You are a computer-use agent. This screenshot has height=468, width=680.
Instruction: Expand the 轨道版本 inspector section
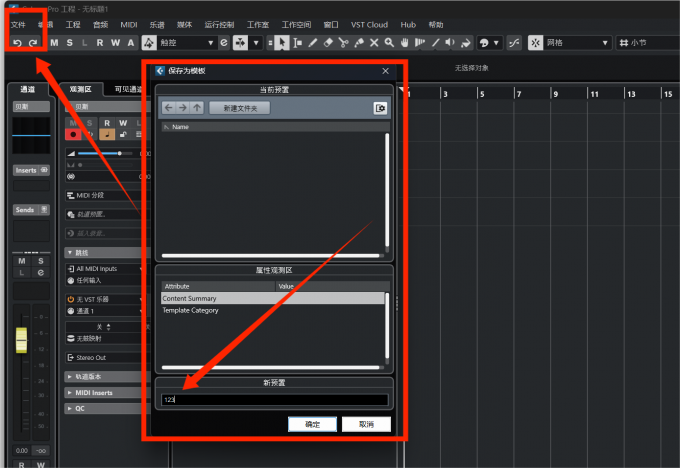point(104,376)
